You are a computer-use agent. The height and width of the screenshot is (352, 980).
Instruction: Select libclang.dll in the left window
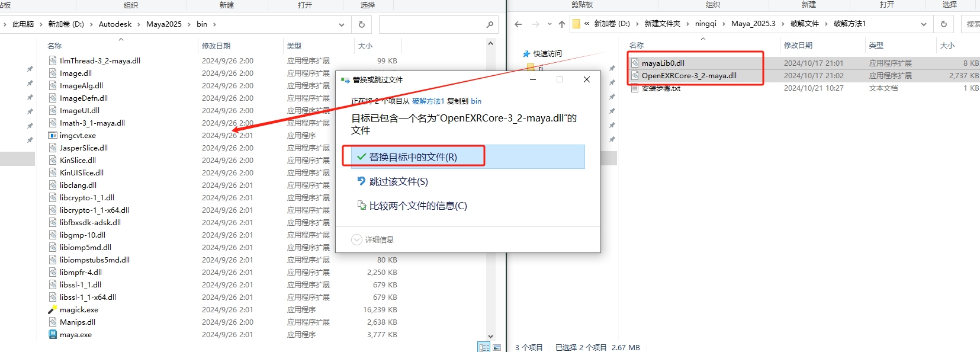(x=78, y=185)
